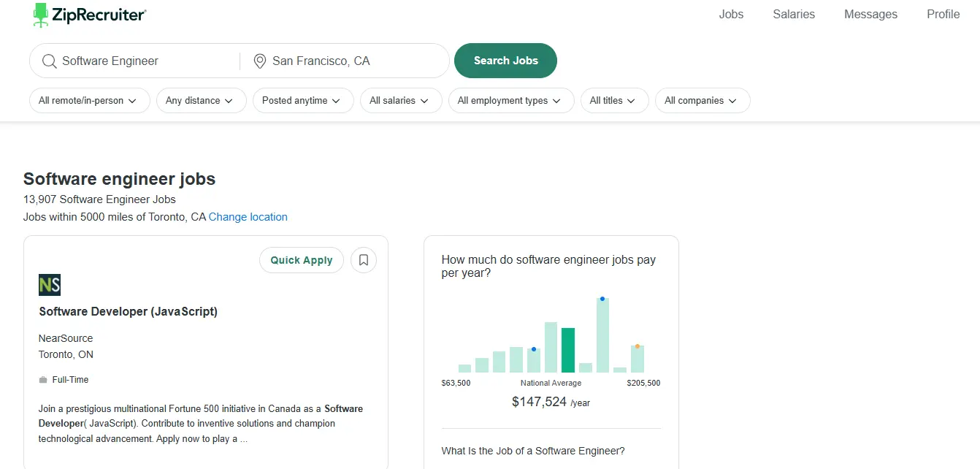This screenshot has width=980, height=469.
Task: Click the $147,524 /year average salary
Action: [551, 402]
